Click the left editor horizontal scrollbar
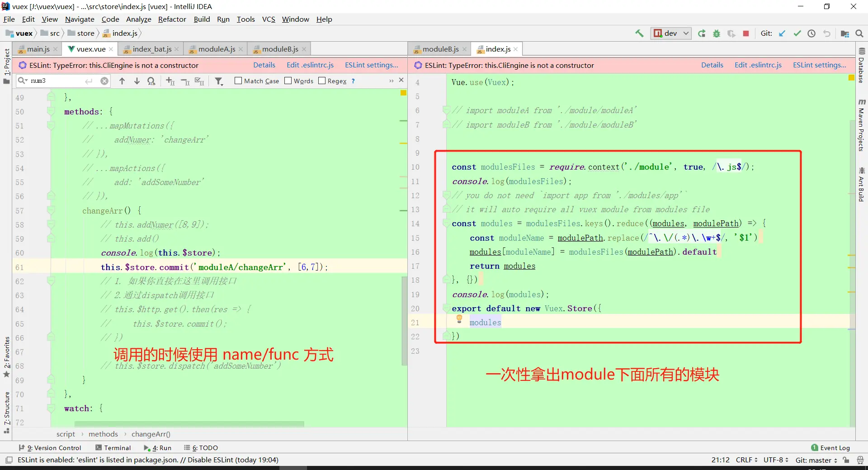The height and width of the screenshot is (470, 868). pos(189,424)
